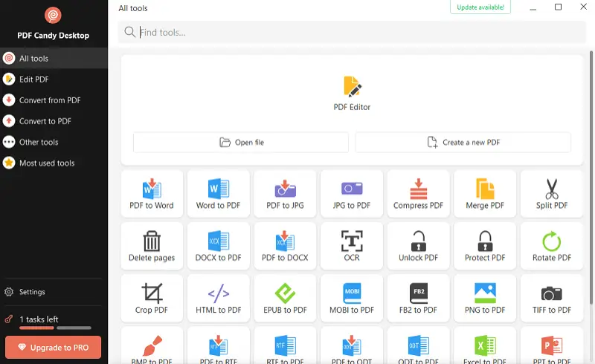The height and width of the screenshot is (364, 595).
Task: Open the PDF to Word tool
Action: click(x=152, y=194)
